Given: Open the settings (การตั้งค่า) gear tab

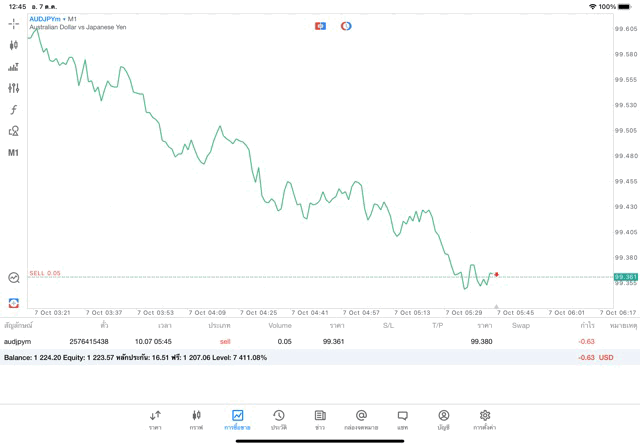Looking at the screenshot, I should [485, 419].
